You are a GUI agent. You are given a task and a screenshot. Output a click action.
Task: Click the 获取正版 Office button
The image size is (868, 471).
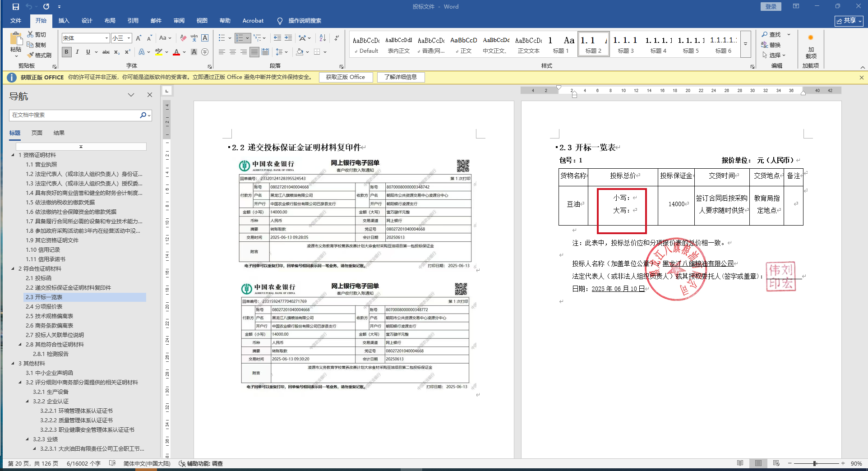346,77
